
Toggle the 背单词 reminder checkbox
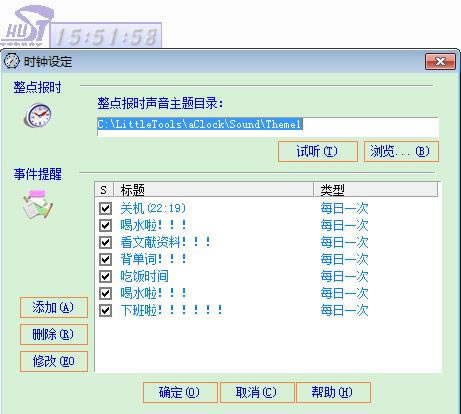[x=105, y=259]
